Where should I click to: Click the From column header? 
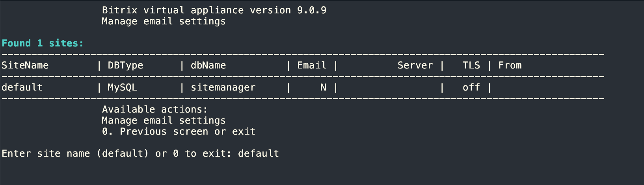coord(510,65)
